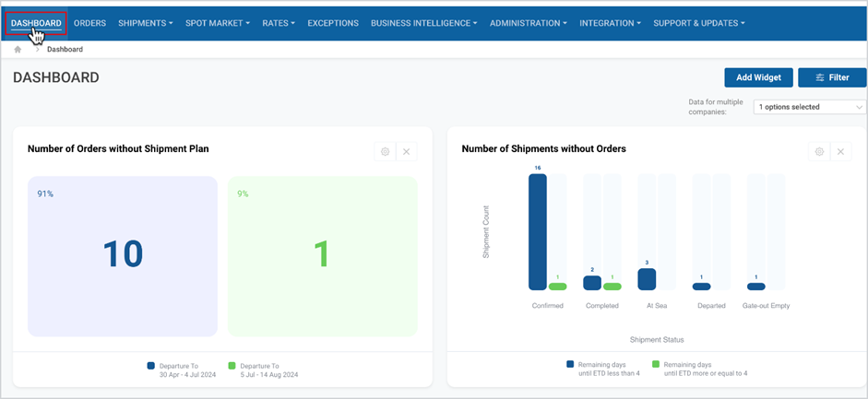Screen dimensions: 868x399
Task: Open settings gear of Orders without Shipment Plan widget
Action: 386,151
